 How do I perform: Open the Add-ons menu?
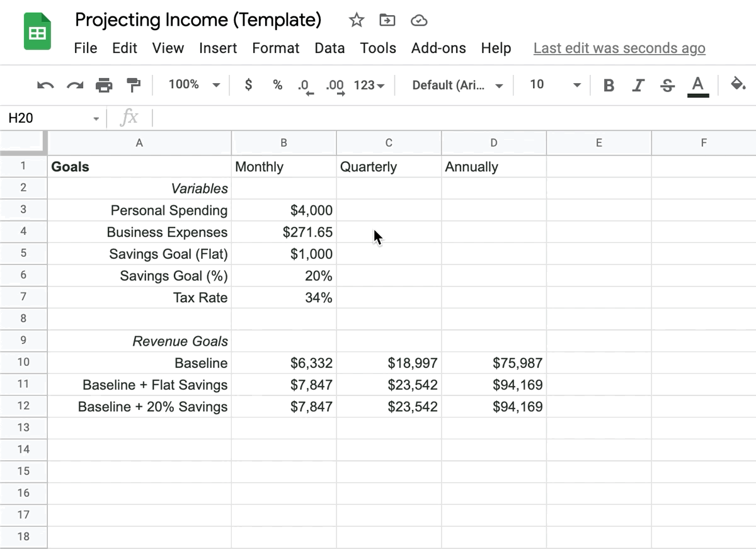coord(438,48)
